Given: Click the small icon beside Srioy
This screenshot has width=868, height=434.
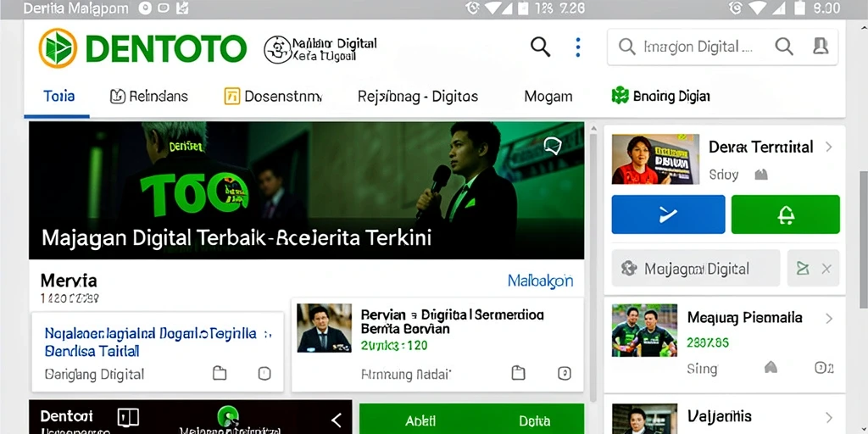Looking at the screenshot, I should click(761, 175).
